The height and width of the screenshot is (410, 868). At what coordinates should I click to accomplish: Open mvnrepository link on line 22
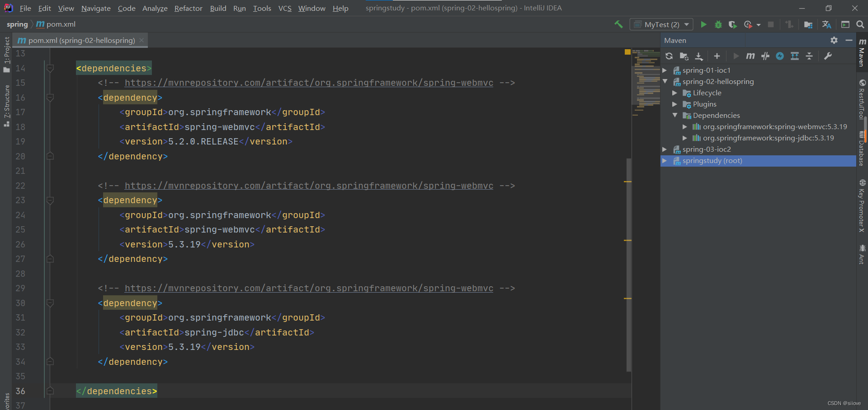pos(309,186)
